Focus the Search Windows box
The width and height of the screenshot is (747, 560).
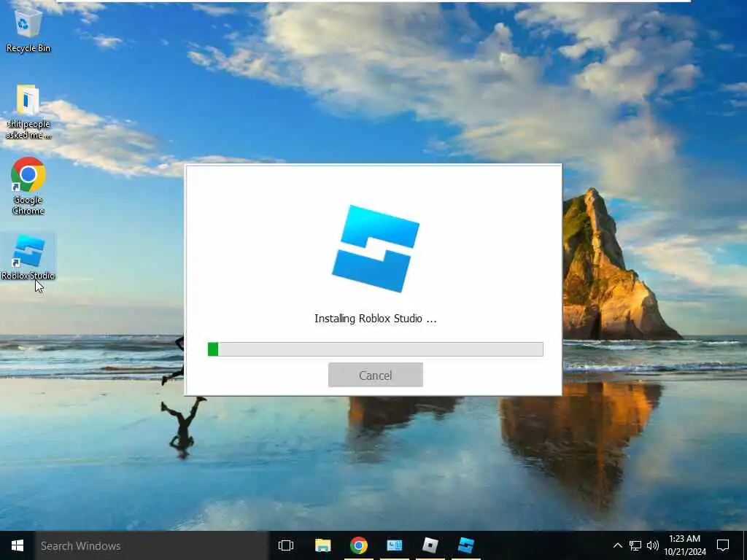point(152,545)
